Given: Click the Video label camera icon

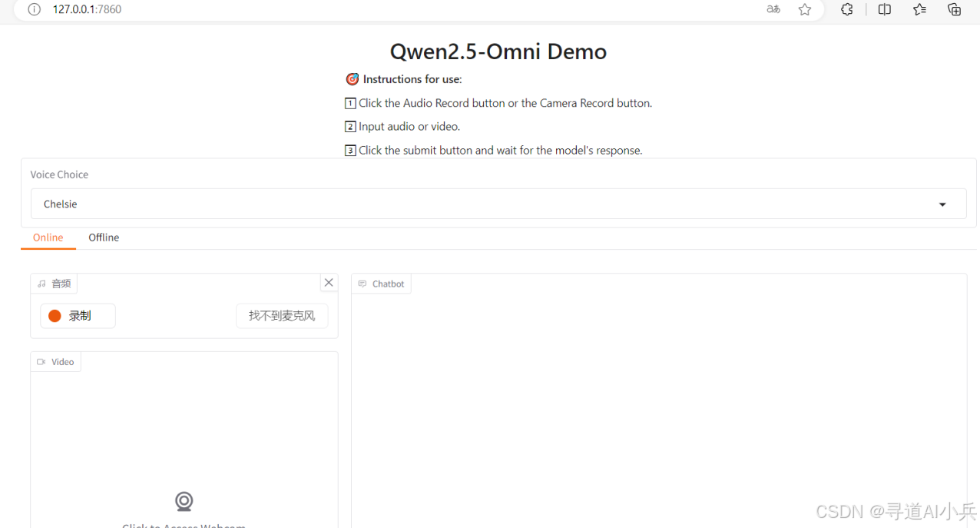Looking at the screenshot, I should [x=41, y=362].
